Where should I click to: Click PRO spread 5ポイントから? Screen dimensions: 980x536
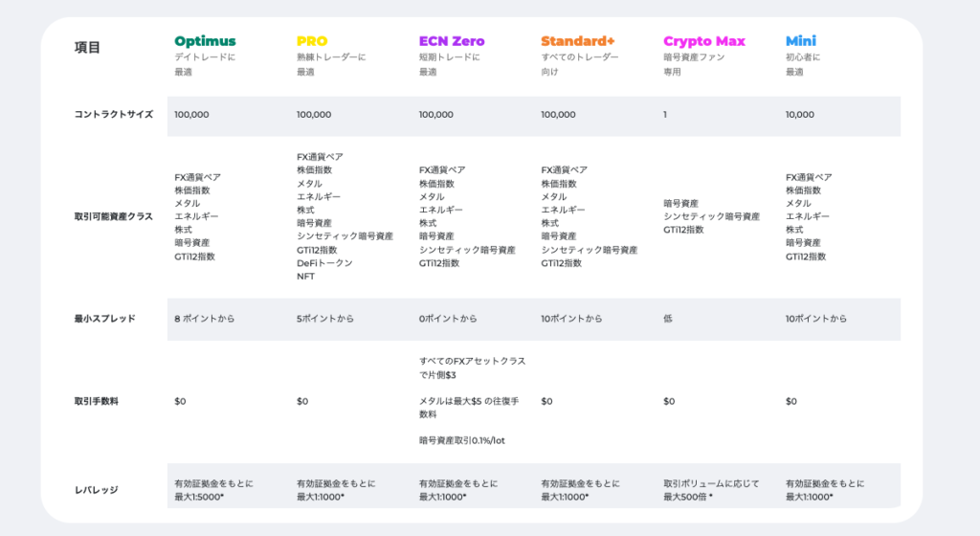pos(325,319)
